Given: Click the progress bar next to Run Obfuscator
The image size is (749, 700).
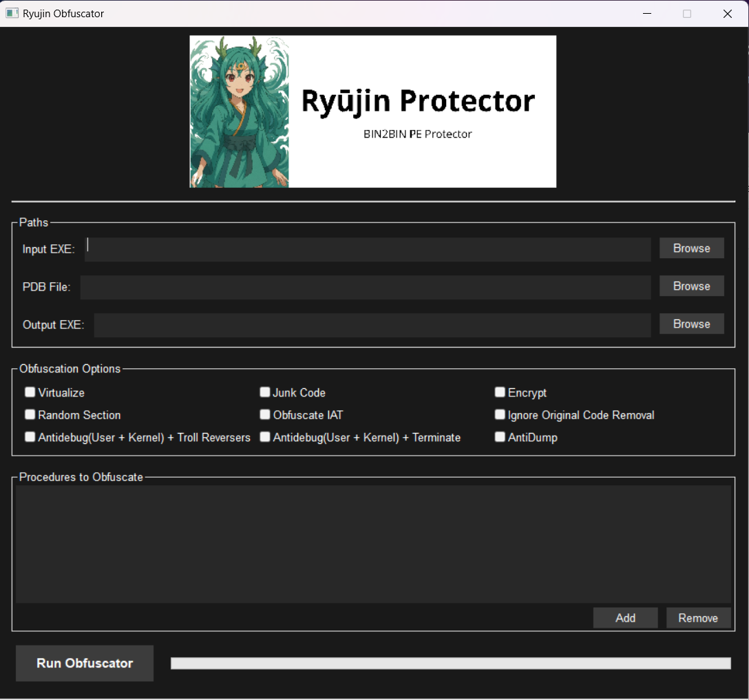Looking at the screenshot, I should [451, 663].
